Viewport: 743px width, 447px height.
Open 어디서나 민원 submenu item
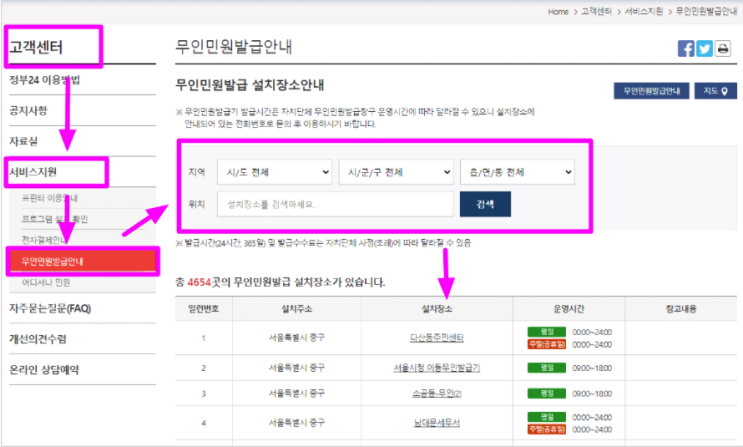pos(46,283)
